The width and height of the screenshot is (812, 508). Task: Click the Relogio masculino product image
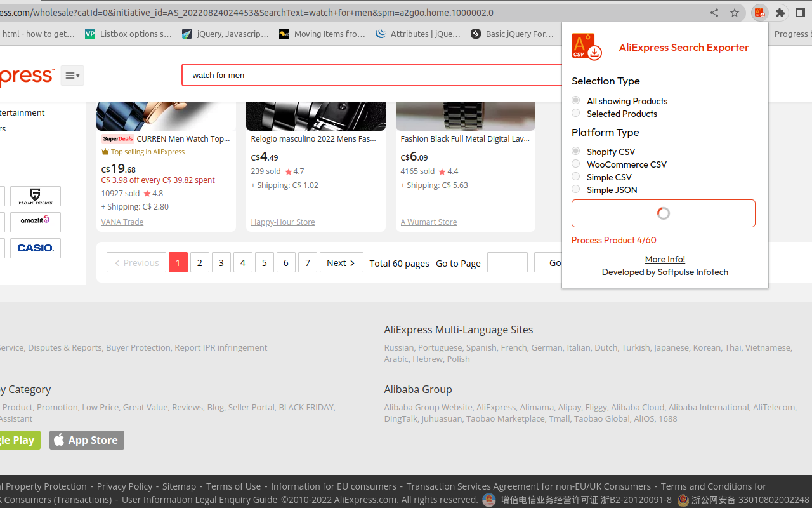(x=316, y=116)
